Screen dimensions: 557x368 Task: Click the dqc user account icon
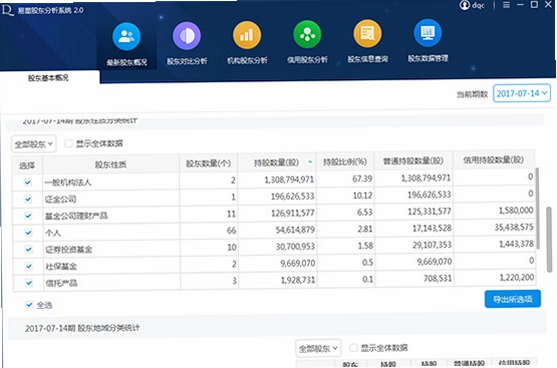click(465, 5)
